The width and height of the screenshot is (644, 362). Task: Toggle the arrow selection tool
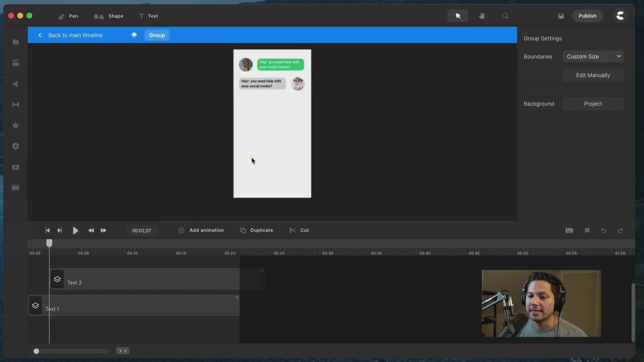[x=458, y=16]
